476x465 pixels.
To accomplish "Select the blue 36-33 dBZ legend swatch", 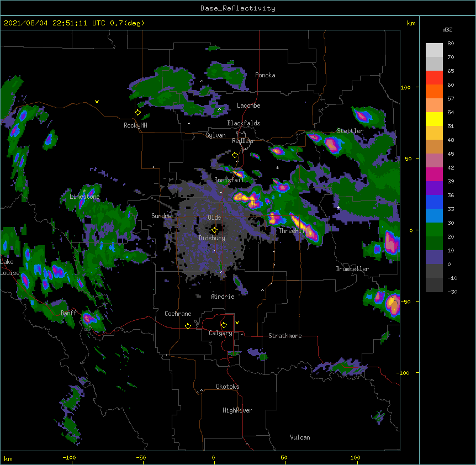I will click(434, 202).
